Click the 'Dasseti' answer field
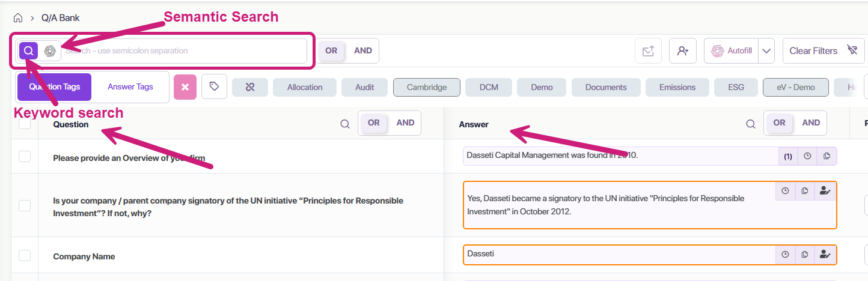 point(650,255)
